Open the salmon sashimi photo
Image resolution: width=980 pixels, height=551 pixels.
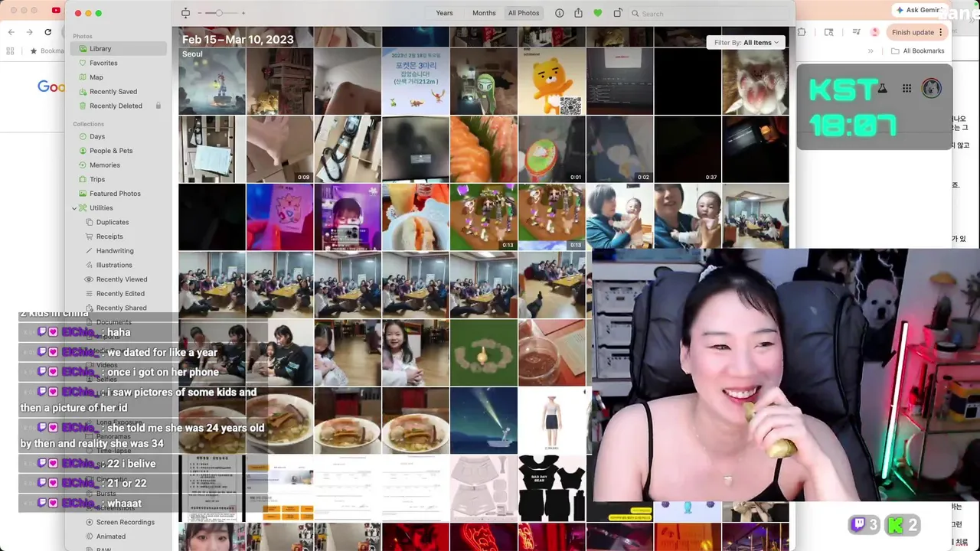pyautogui.click(x=483, y=149)
